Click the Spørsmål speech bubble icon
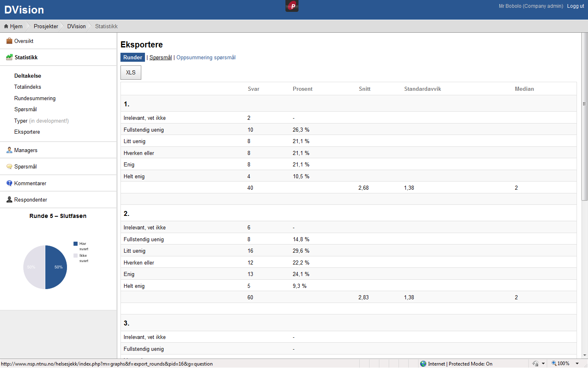Viewport: 588px width, 368px height. [x=9, y=166]
